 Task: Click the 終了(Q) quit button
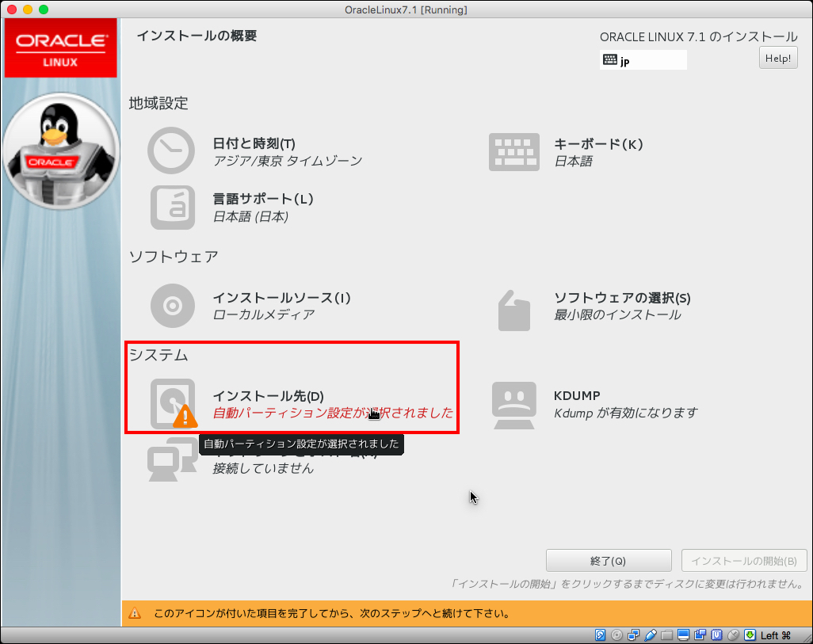click(609, 561)
